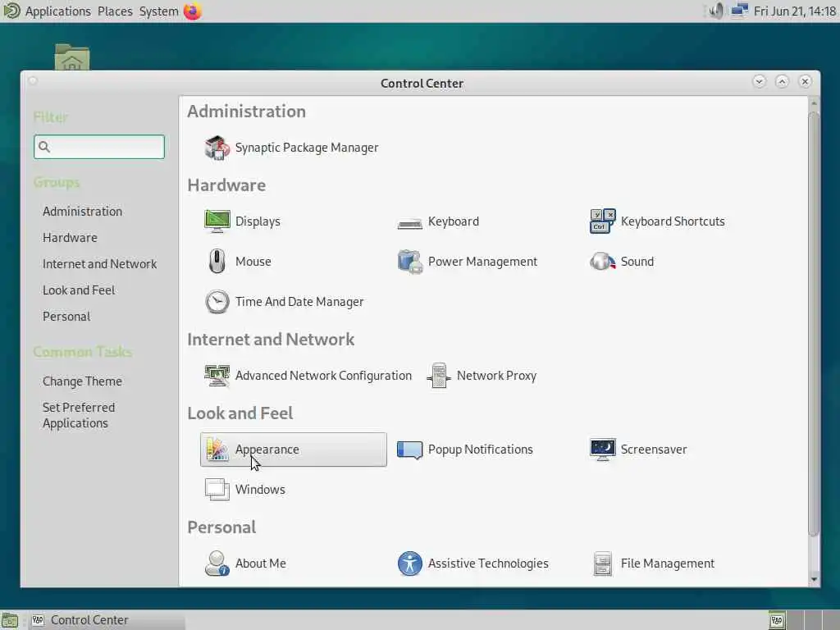The height and width of the screenshot is (630, 840).
Task: Click the 'Assistive Technologies' label
Action: click(488, 564)
